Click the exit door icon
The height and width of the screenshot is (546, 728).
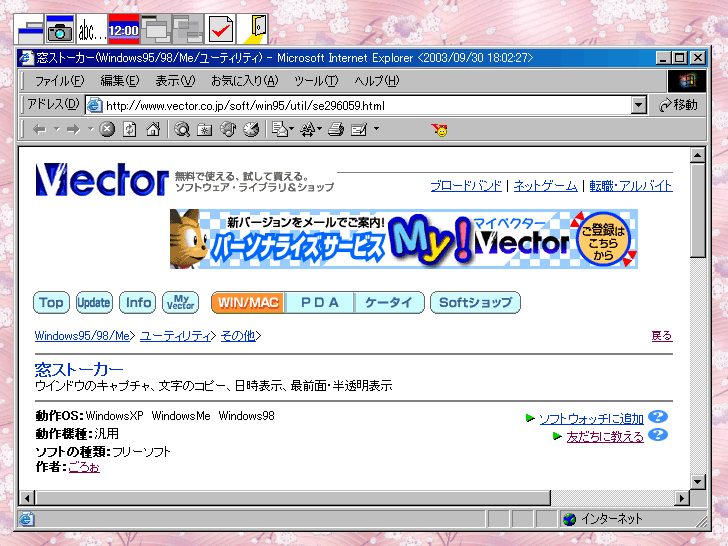tap(253, 29)
